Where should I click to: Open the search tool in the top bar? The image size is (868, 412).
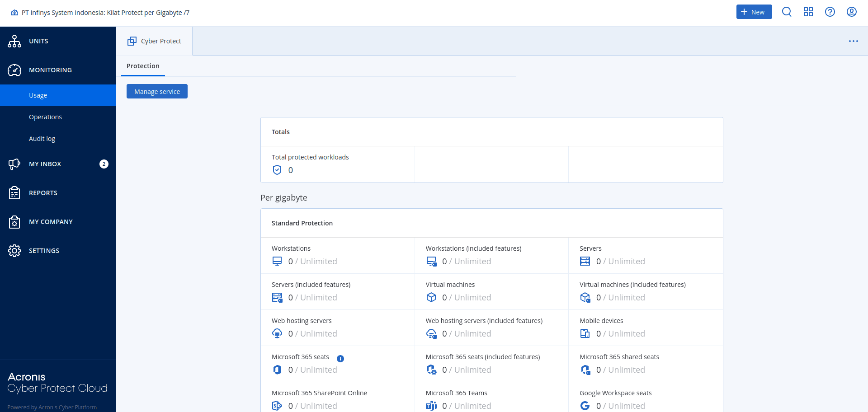click(787, 12)
